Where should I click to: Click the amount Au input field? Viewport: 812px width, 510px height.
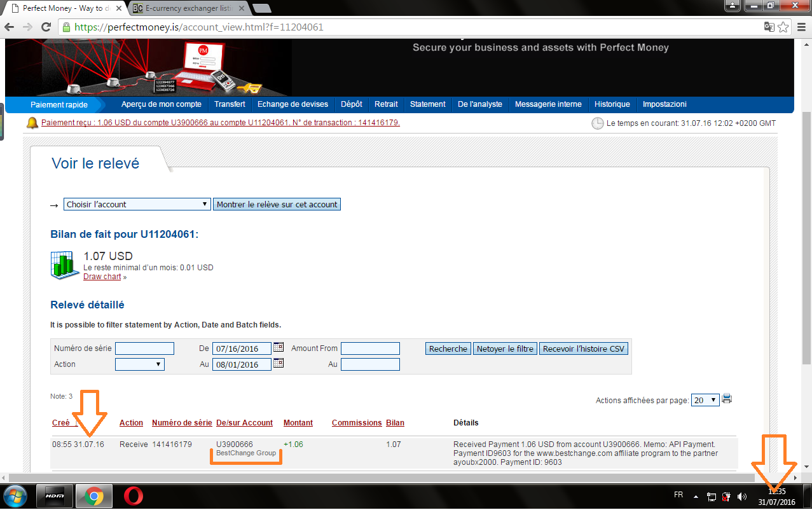(370, 364)
